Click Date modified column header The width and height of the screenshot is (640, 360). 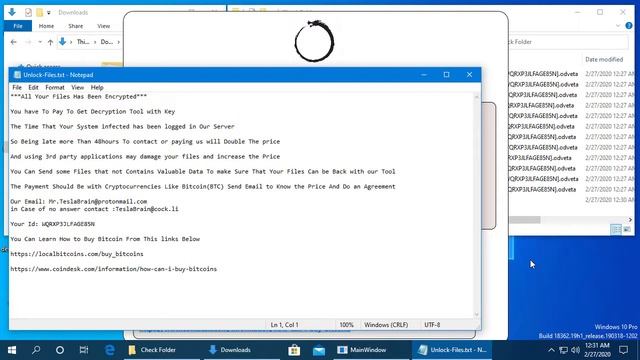(604, 59)
